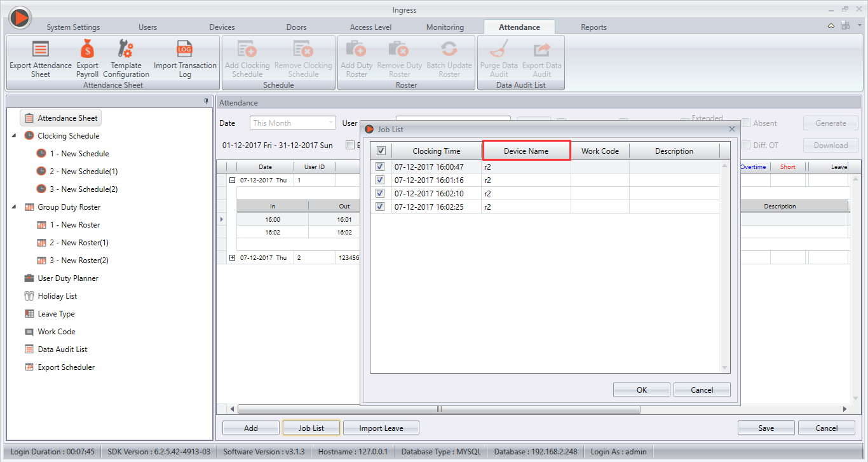This screenshot has height=462, width=868.
Task: Open the Export Scheduler icon
Action: coord(29,367)
